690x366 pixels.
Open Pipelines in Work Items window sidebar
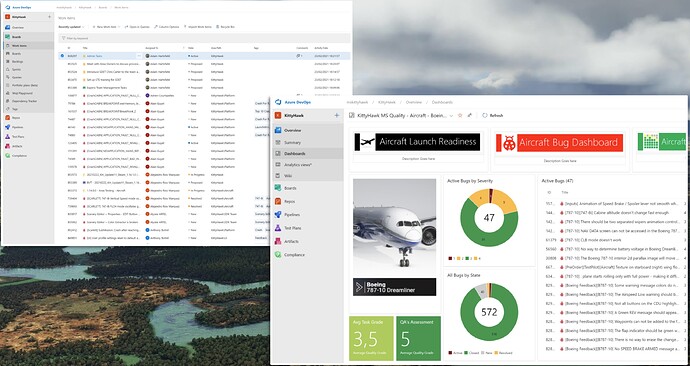pyautogui.click(x=15, y=127)
